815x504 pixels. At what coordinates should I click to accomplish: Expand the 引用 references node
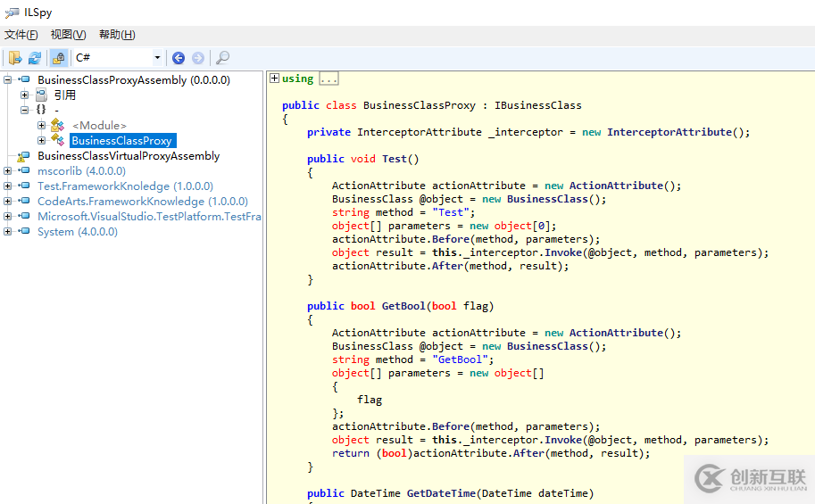[x=24, y=95]
